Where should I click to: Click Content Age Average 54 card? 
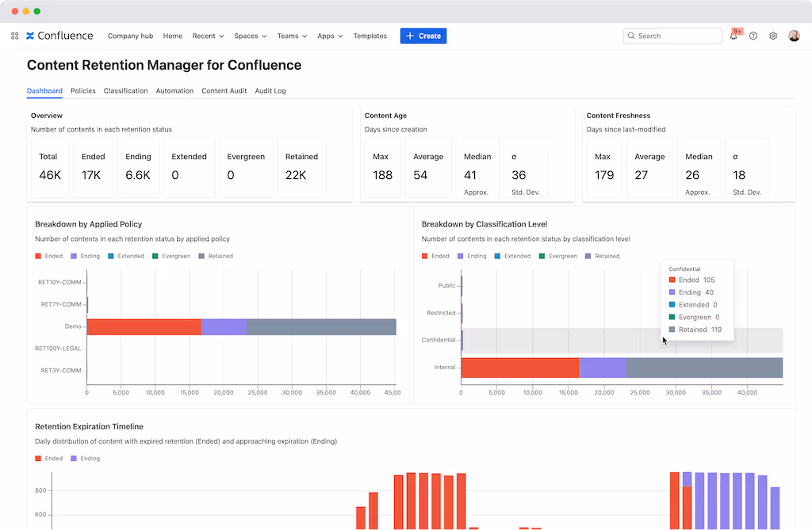(x=428, y=168)
